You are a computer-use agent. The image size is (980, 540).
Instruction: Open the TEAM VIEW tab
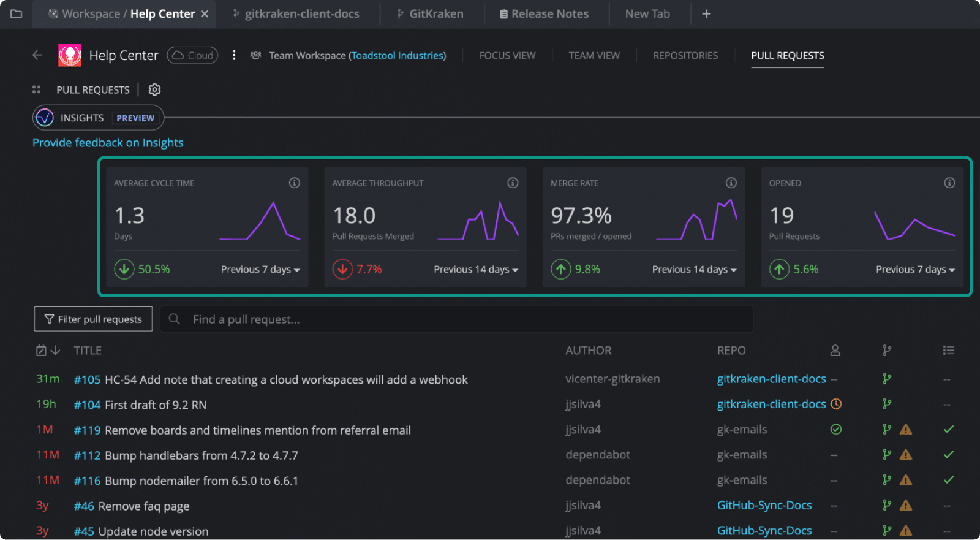tap(594, 55)
